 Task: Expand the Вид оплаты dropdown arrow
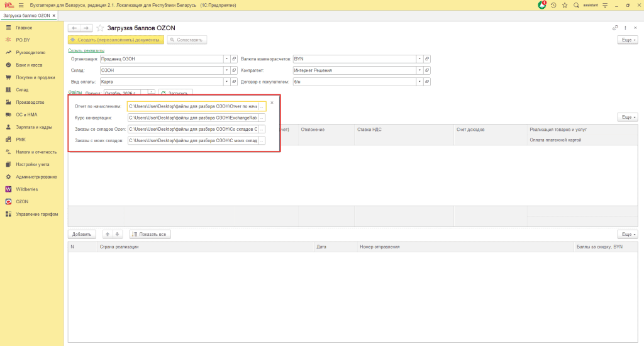(226, 82)
